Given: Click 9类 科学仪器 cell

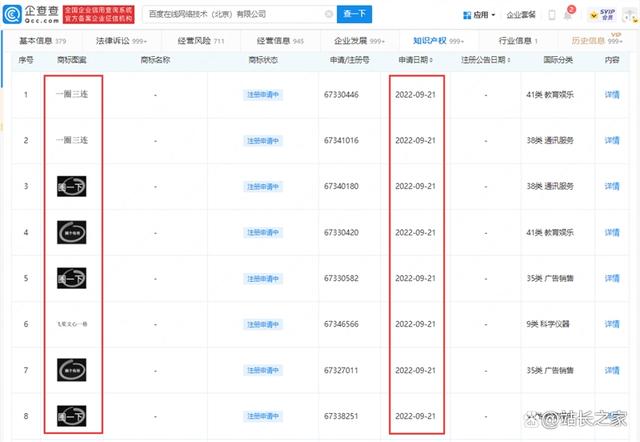Looking at the screenshot, I should tap(547, 324).
